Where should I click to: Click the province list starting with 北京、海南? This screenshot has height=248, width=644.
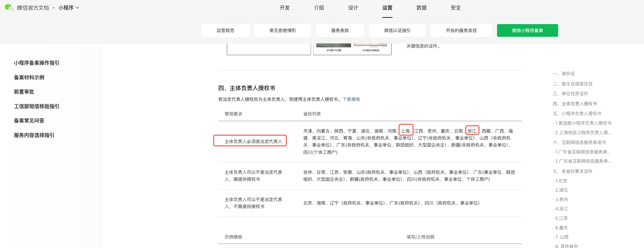[392, 203]
